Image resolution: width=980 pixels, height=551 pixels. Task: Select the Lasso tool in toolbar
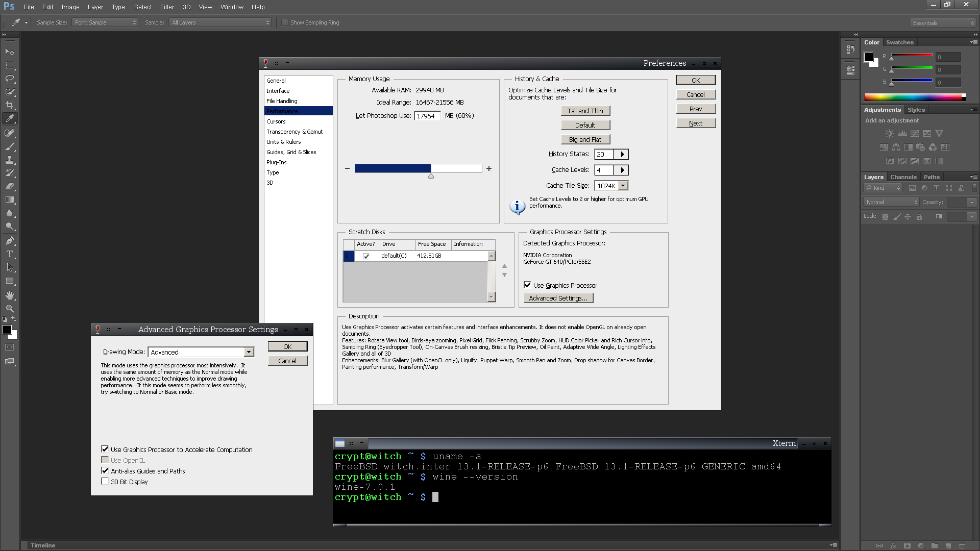pos(9,78)
